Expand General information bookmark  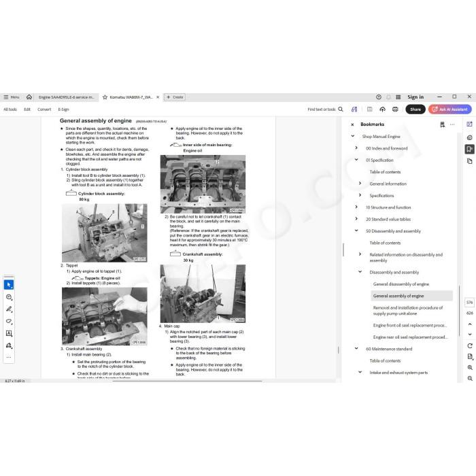tap(360, 184)
